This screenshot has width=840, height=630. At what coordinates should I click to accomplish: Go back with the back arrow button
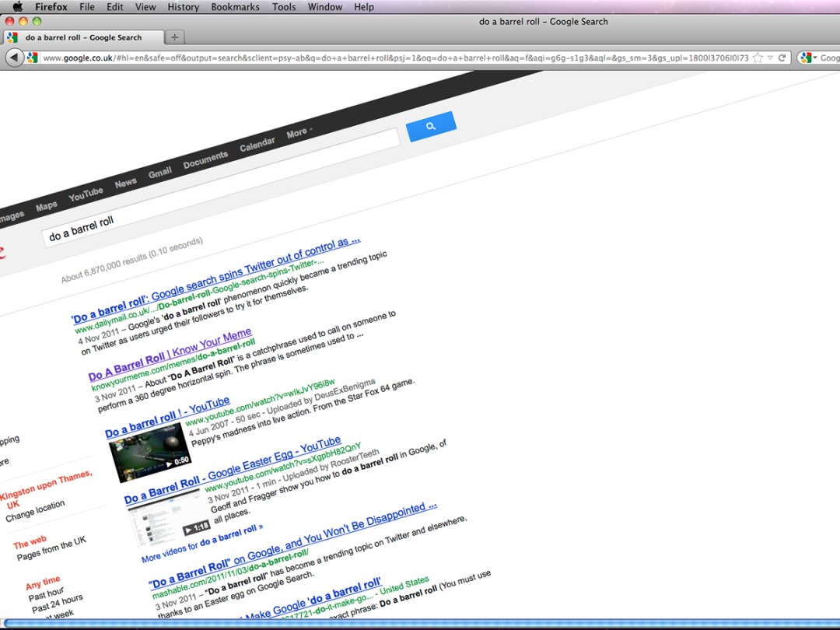point(15,58)
